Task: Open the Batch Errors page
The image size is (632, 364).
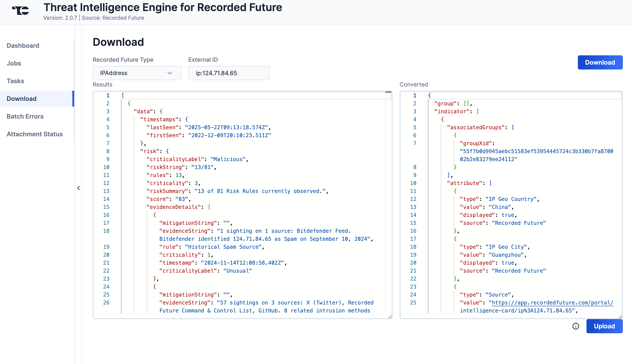Action: tap(25, 116)
